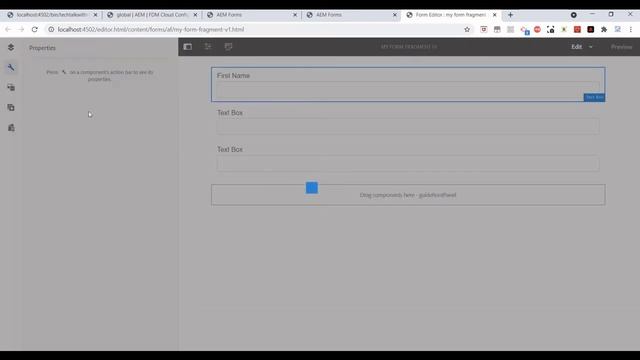Select the Properties wrench sidebar icon
This screenshot has width=640, height=360.
coord(11,67)
